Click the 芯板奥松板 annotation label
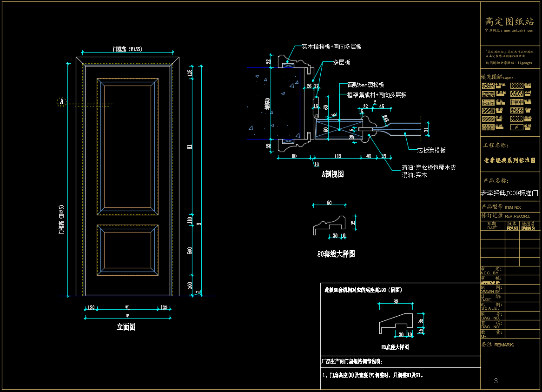Screen dimensions: 542x392 pos(431,150)
